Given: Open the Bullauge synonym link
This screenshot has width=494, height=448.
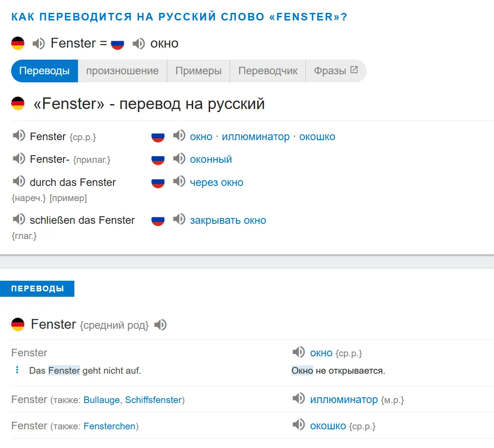Looking at the screenshot, I should pyautogui.click(x=101, y=400).
